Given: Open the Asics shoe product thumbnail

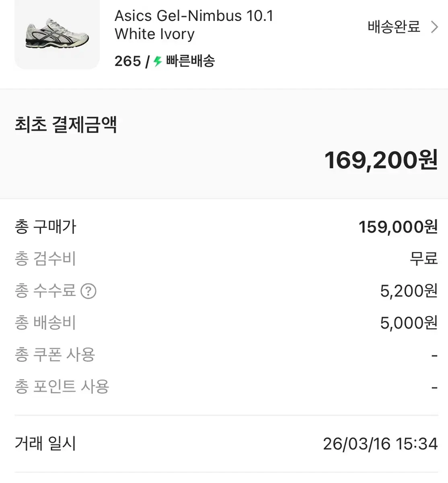Looking at the screenshot, I should [x=57, y=34].
